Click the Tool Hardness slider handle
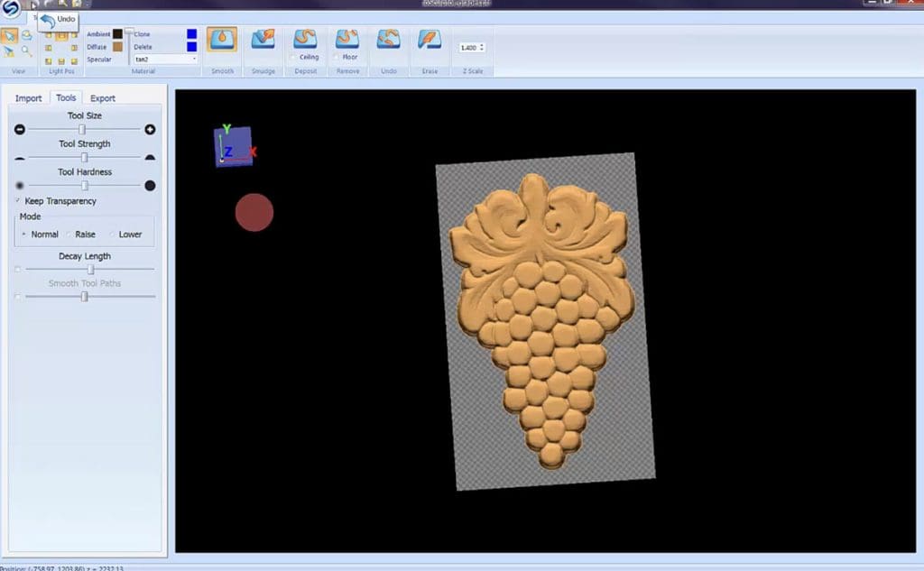The height and width of the screenshot is (571, 924). pos(85,186)
